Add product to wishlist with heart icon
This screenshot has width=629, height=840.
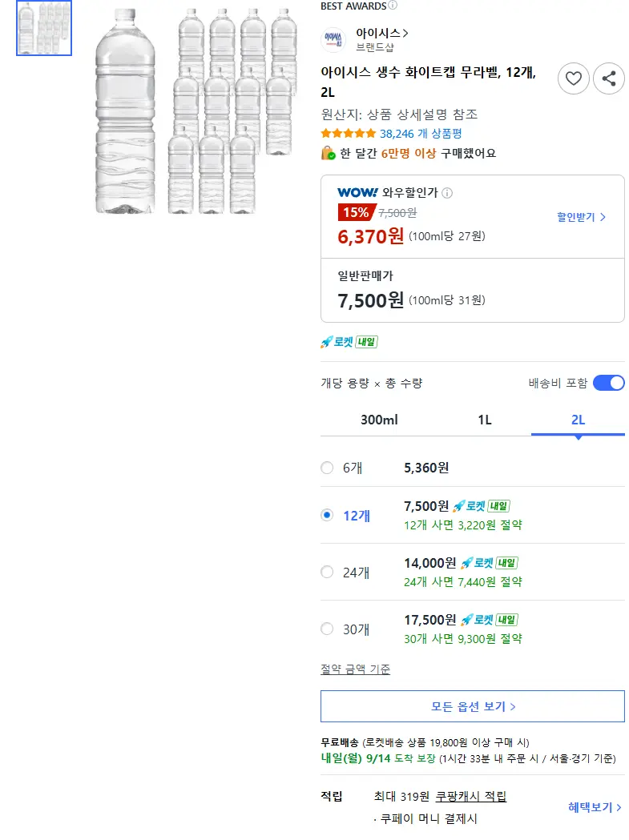(x=573, y=78)
